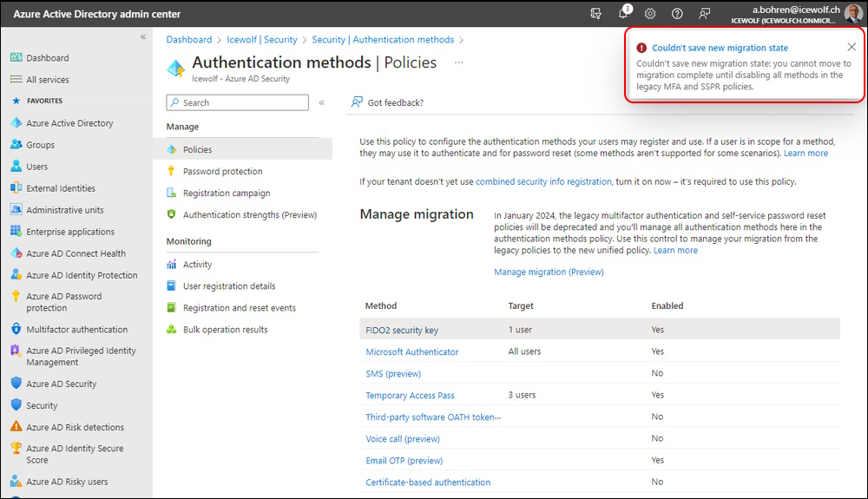
Task: Open Security item in sidebar
Action: (x=42, y=405)
